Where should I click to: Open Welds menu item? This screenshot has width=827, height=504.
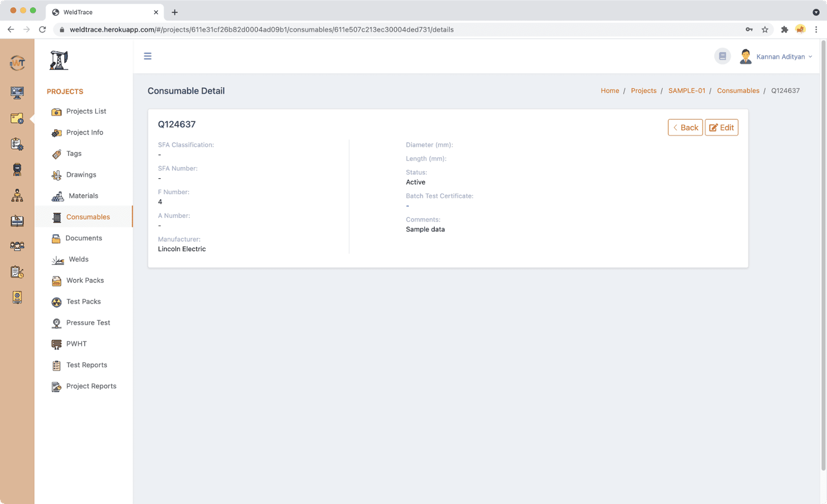click(x=79, y=259)
